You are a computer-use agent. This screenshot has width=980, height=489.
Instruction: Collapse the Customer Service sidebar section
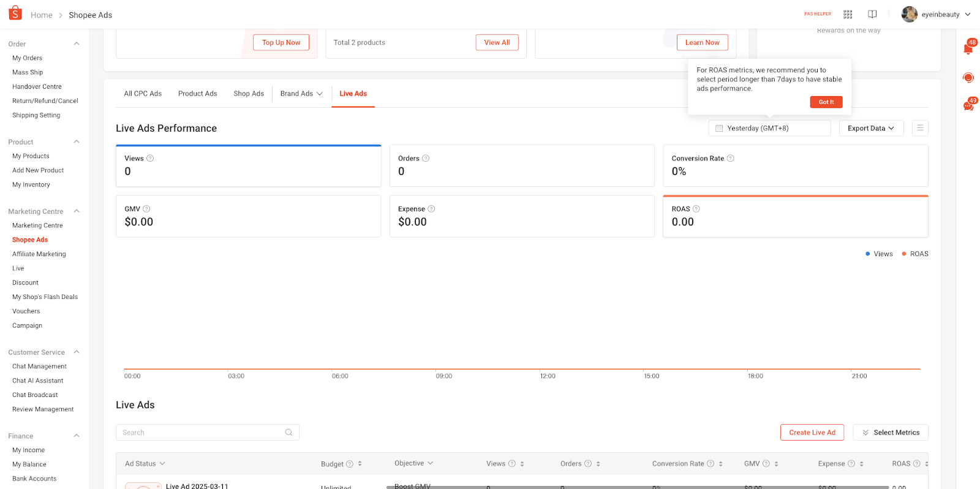pyautogui.click(x=77, y=352)
